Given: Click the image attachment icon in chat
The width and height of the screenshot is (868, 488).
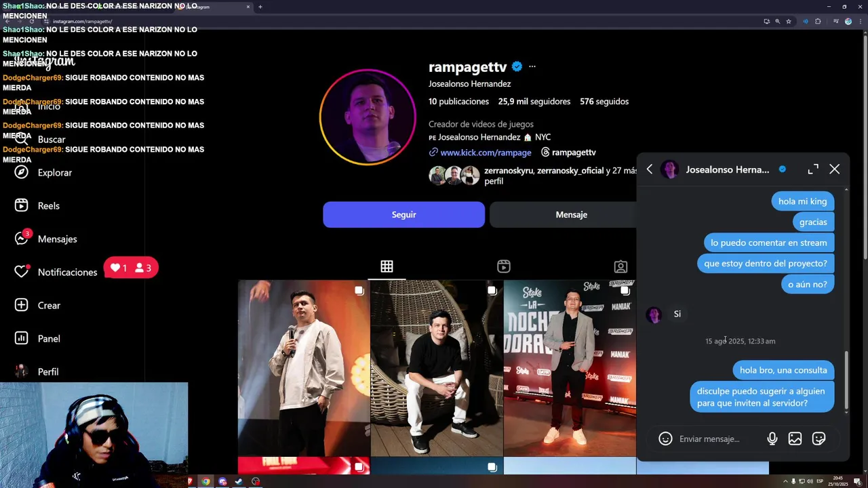Looking at the screenshot, I should click(x=795, y=439).
